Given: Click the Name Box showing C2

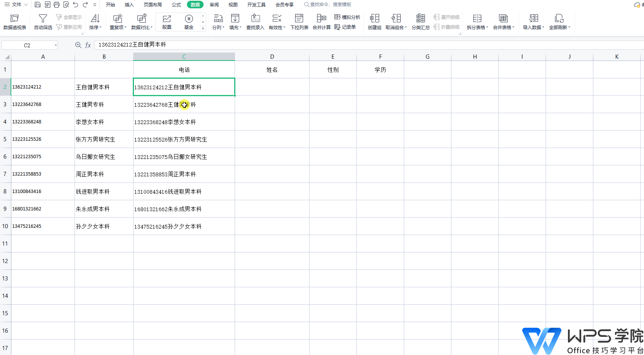Looking at the screenshot, I should click(x=27, y=45).
